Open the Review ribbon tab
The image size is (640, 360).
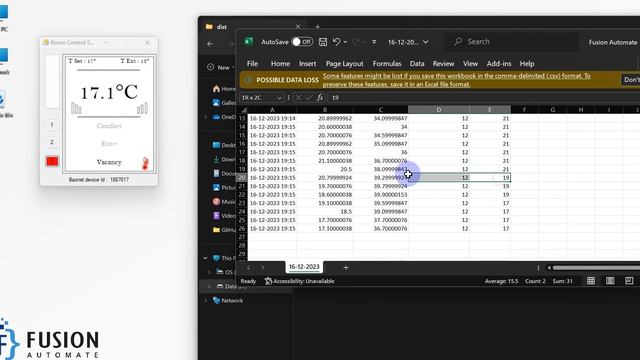click(x=443, y=64)
